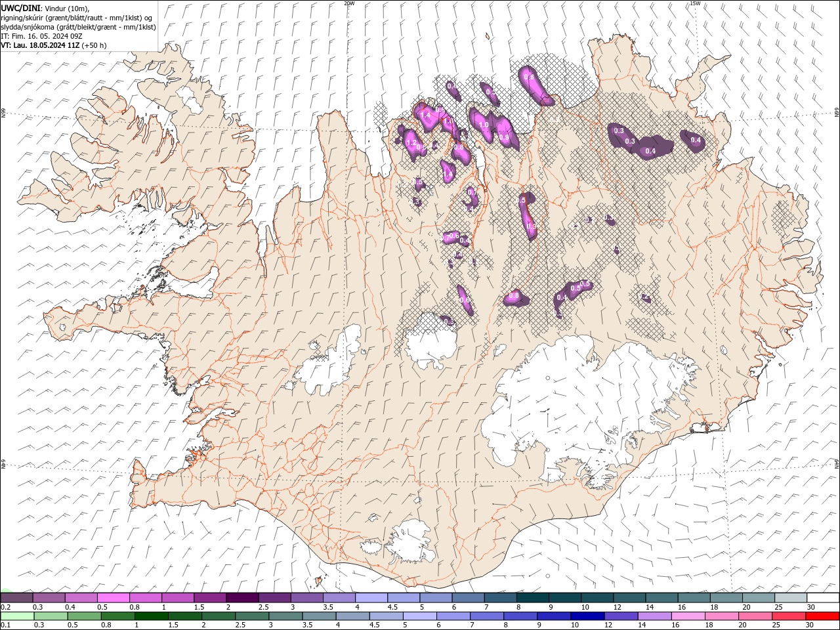Click the '20' label in the top legend row

coord(746,607)
